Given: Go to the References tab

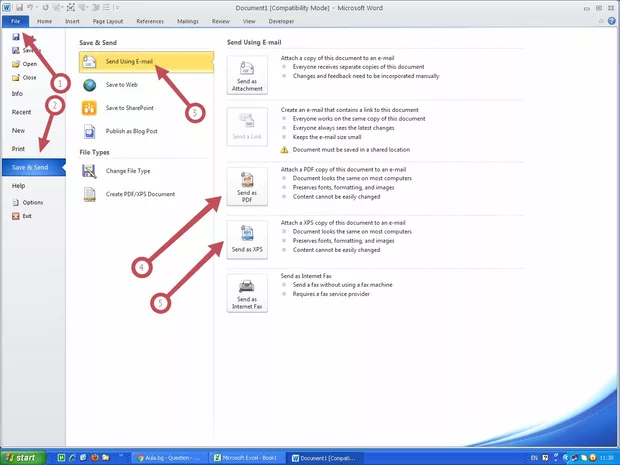Looking at the screenshot, I should point(150,21).
